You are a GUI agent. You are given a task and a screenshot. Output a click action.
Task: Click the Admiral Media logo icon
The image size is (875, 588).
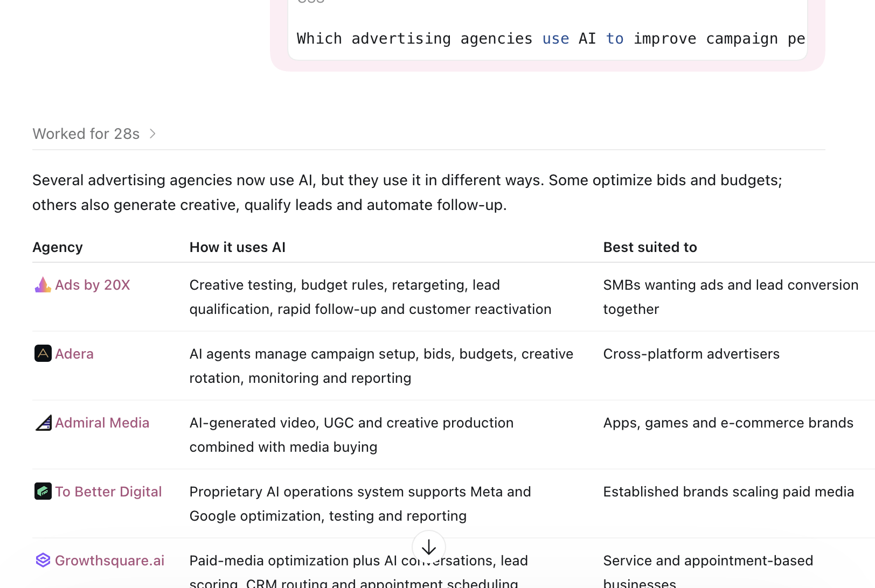43,423
